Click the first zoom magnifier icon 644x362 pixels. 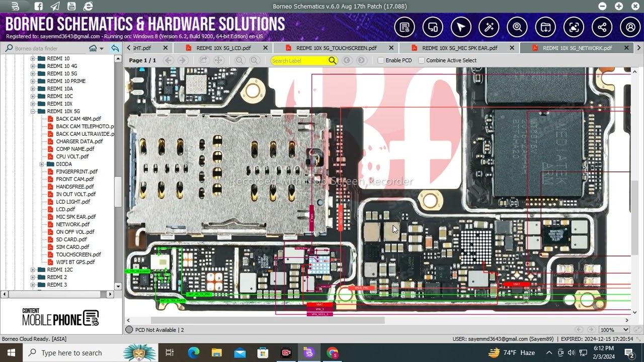click(x=240, y=60)
